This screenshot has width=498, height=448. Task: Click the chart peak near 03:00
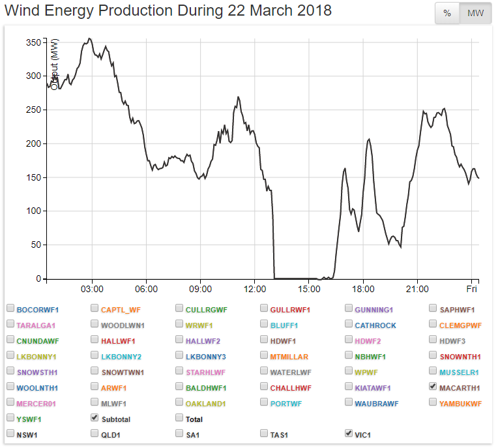point(89,38)
